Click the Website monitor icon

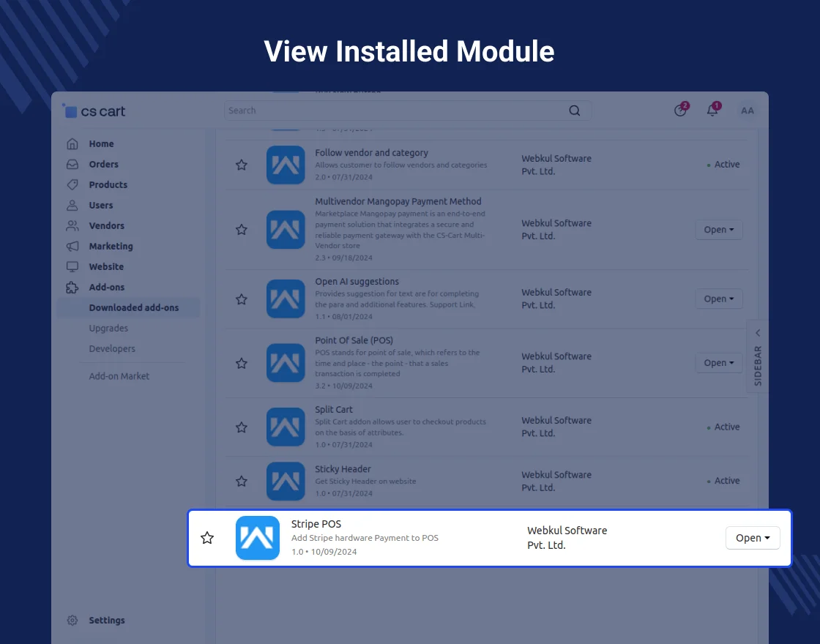tap(72, 266)
